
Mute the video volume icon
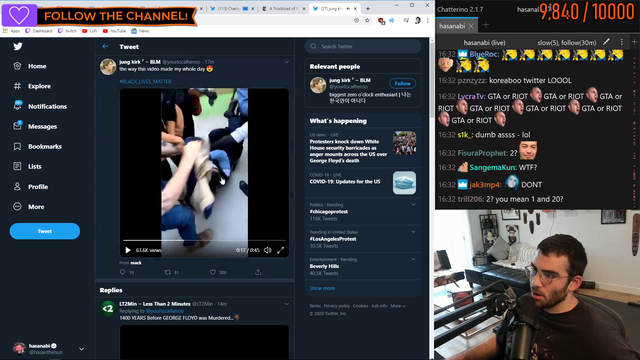point(267,250)
